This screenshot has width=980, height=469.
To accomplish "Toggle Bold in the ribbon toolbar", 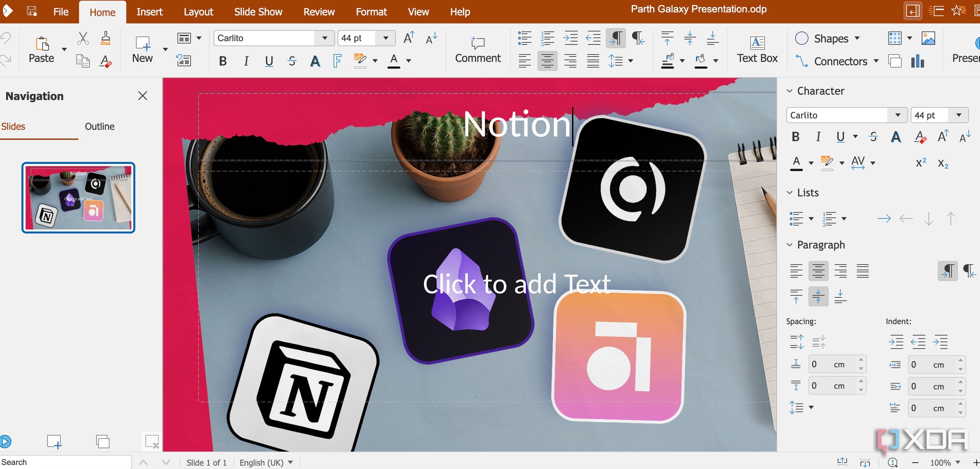I will click(223, 61).
